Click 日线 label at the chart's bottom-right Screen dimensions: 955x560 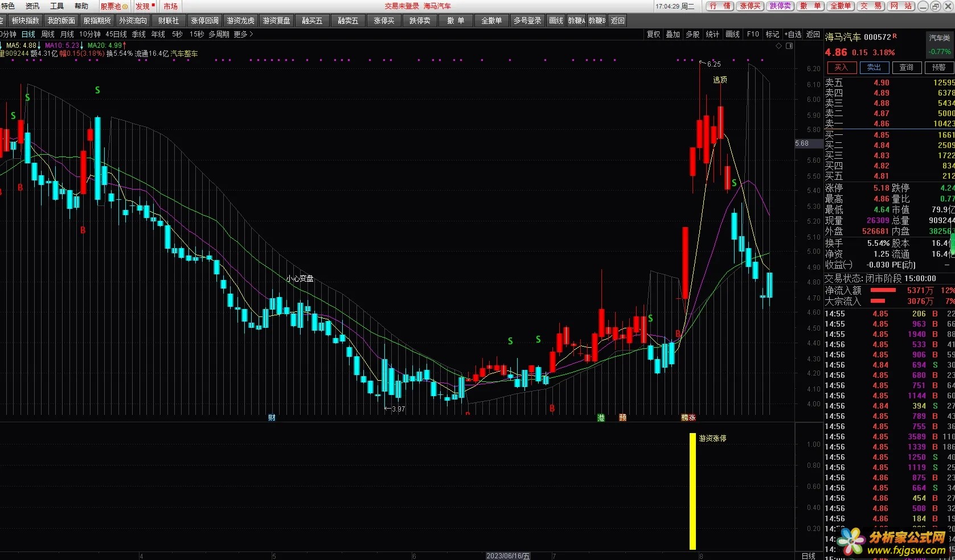[808, 556]
